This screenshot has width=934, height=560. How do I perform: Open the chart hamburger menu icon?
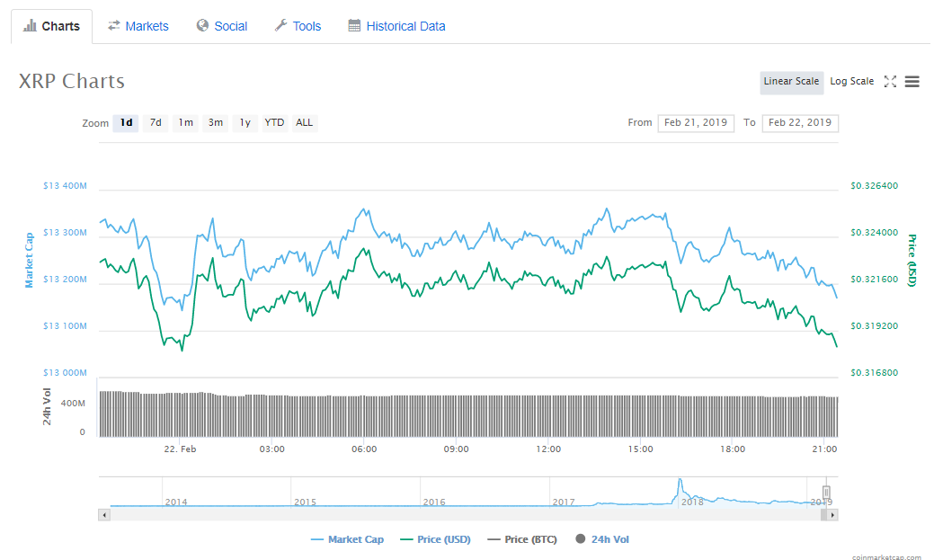(912, 82)
